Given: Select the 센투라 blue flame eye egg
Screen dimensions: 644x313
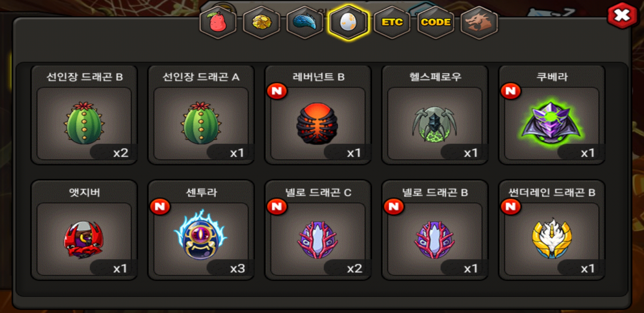Looking at the screenshot, I should click(x=201, y=230).
